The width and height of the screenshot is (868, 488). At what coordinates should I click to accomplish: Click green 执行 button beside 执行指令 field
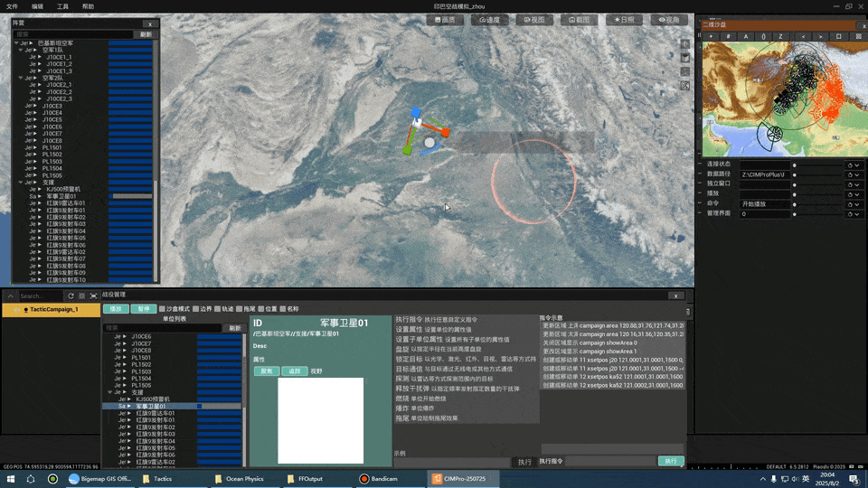pyautogui.click(x=671, y=461)
